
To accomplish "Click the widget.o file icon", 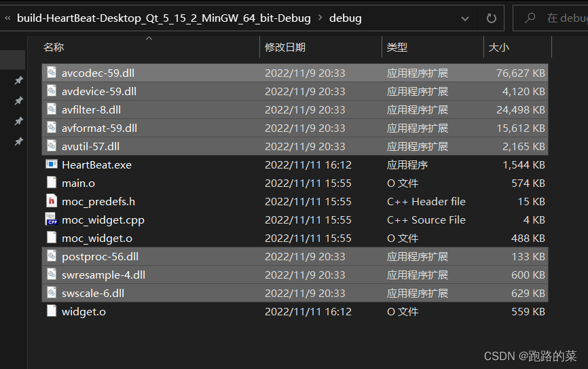I will [x=52, y=311].
